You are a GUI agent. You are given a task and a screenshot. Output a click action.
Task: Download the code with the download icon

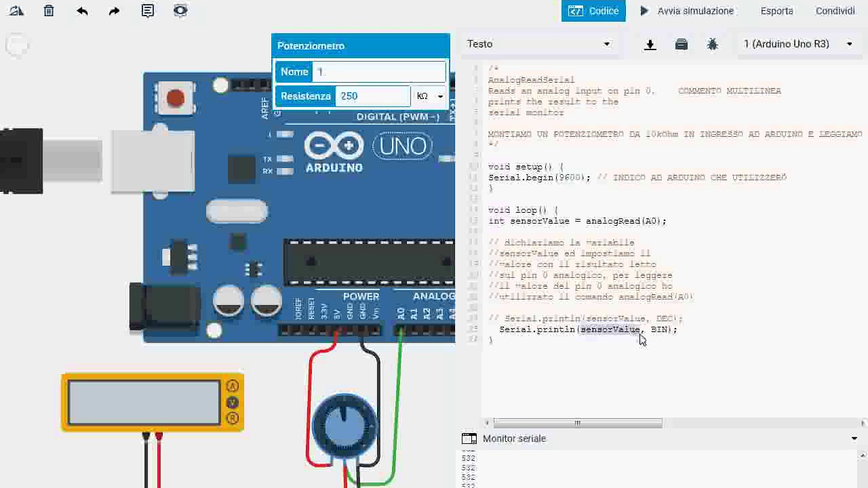tap(650, 44)
